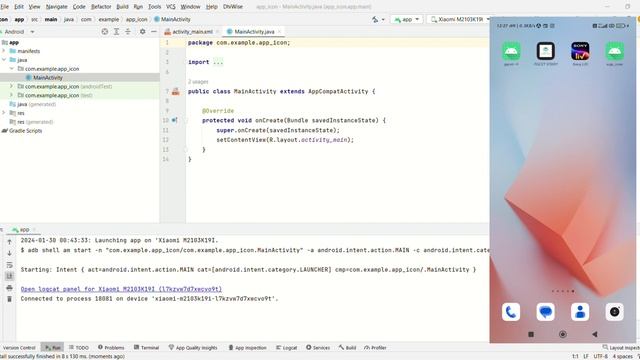Open the Problems tool window

click(111, 347)
